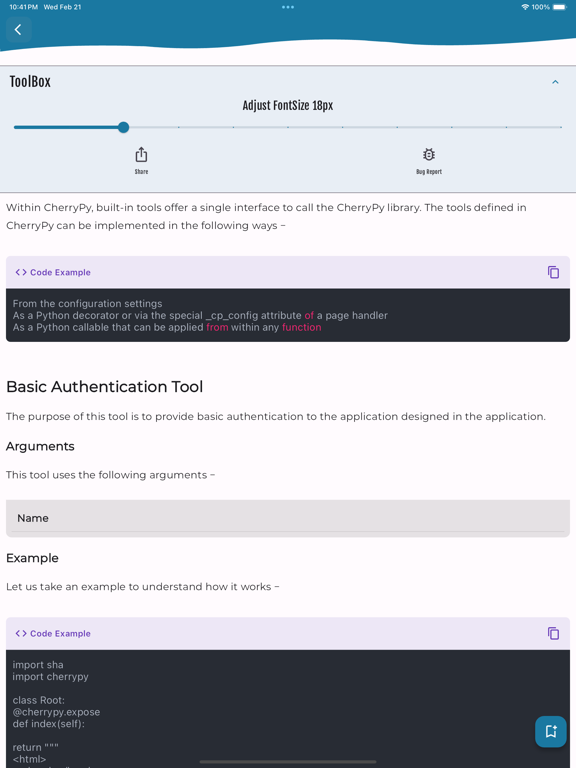This screenshot has width=576, height=768.
Task: Click the ToolBox header title
Action: click(30, 82)
